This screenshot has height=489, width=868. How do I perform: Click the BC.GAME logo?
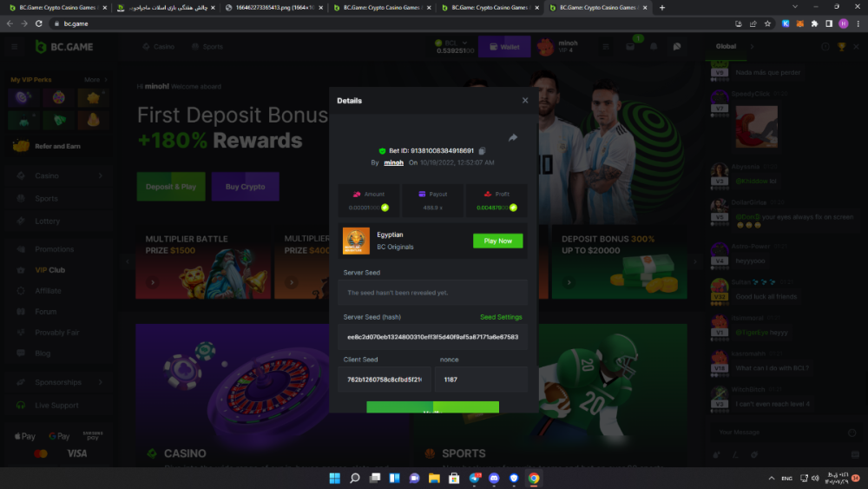pos(63,47)
